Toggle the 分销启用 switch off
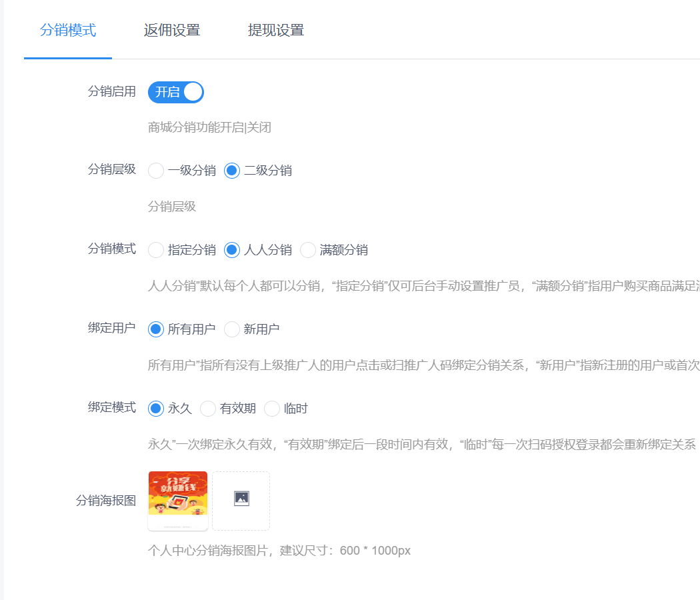Screen dimensions: 700x600 click(176, 92)
